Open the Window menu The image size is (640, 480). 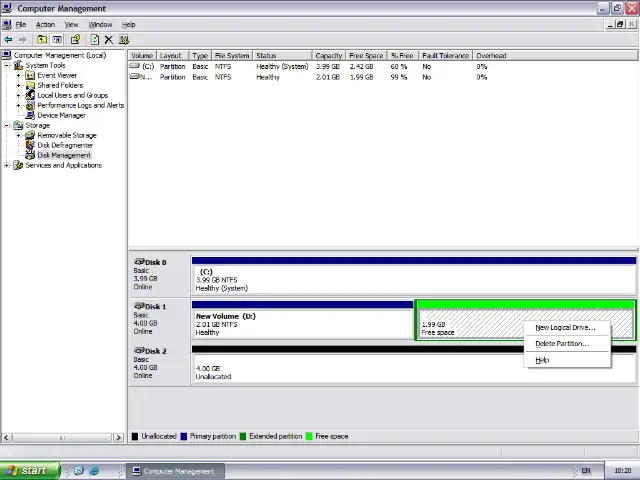pyautogui.click(x=100, y=24)
